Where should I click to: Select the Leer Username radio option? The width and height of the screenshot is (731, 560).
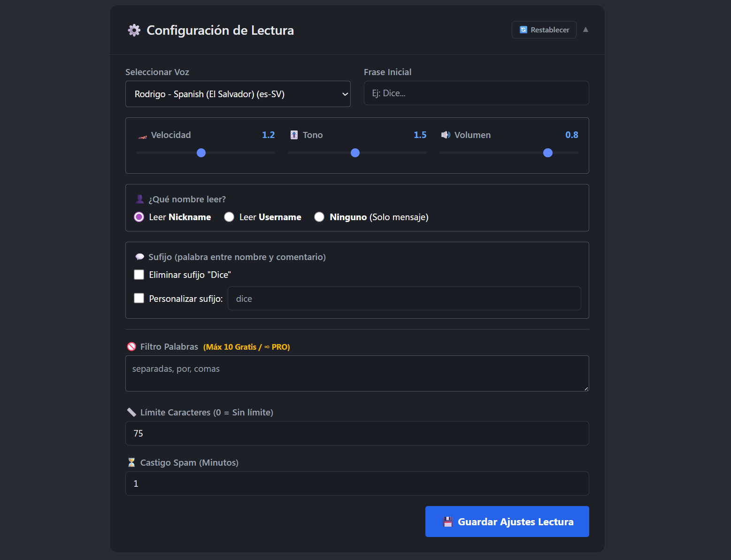[x=229, y=217]
